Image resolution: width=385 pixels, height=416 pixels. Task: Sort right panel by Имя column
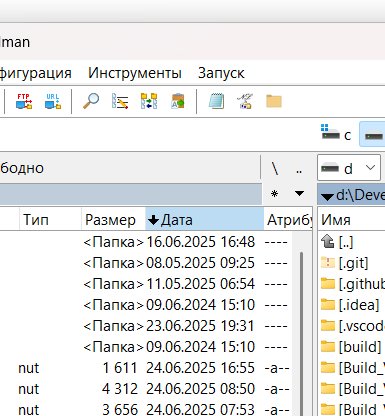(352, 220)
